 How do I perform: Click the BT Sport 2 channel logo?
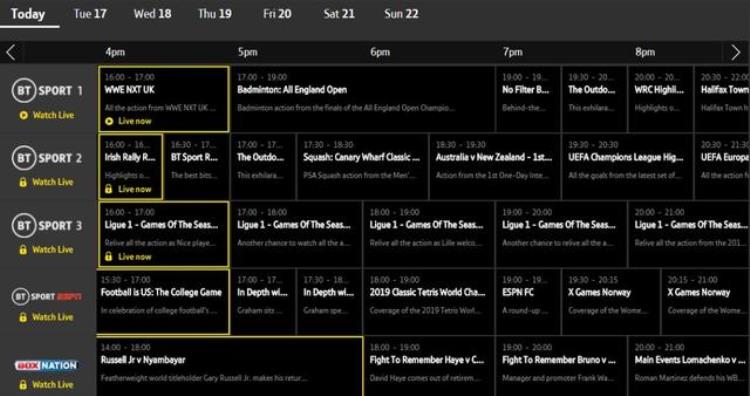pos(47,158)
